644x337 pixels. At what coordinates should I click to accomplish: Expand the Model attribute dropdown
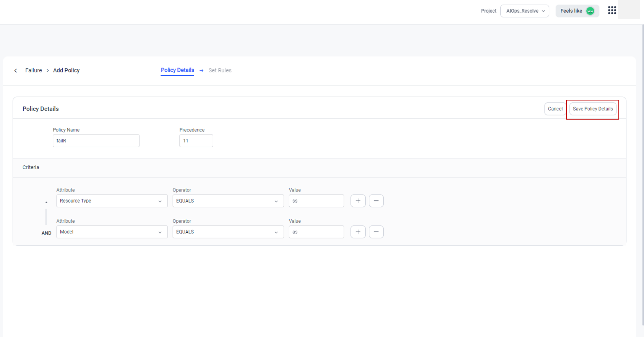(112, 232)
